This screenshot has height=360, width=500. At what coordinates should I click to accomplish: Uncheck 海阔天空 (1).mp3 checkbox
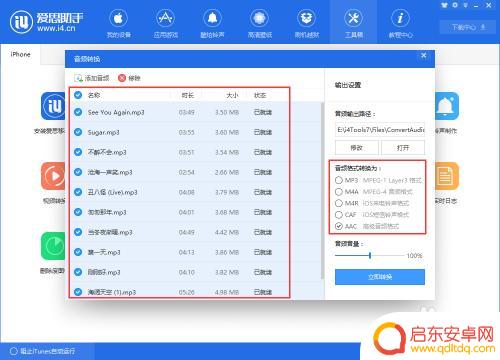click(x=78, y=292)
